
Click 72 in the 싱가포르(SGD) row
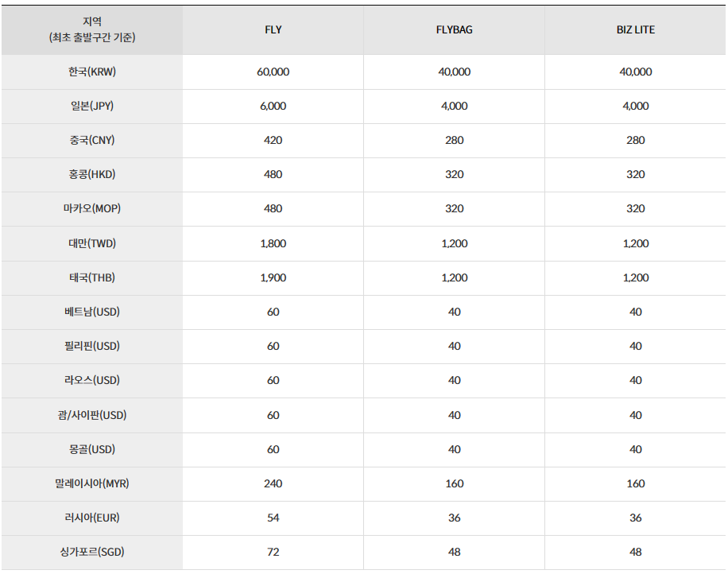click(x=273, y=553)
